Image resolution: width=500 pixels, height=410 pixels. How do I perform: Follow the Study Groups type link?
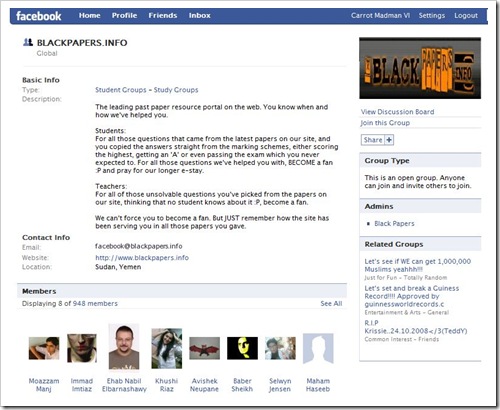tap(176, 90)
